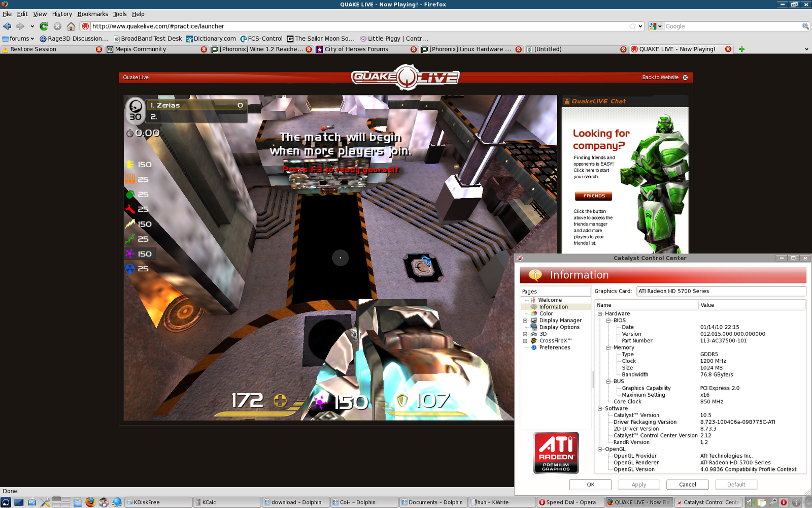Image resolution: width=812 pixels, height=508 pixels.
Task: Click the Google search input field
Action: 732,26
